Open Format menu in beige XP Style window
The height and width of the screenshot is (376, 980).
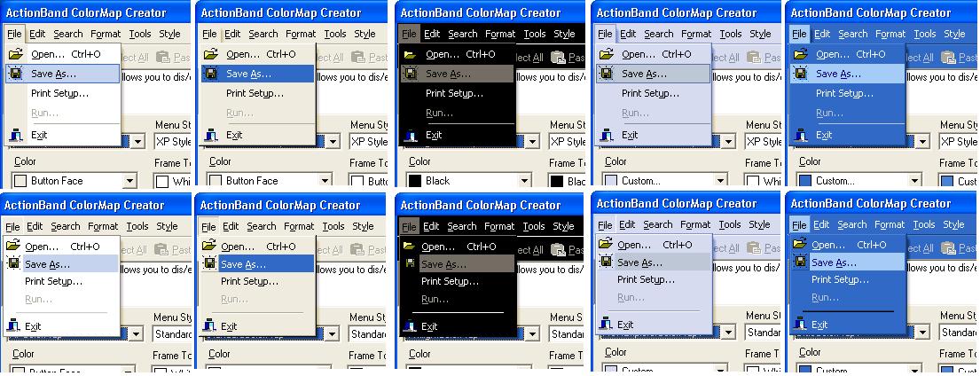[301, 34]
